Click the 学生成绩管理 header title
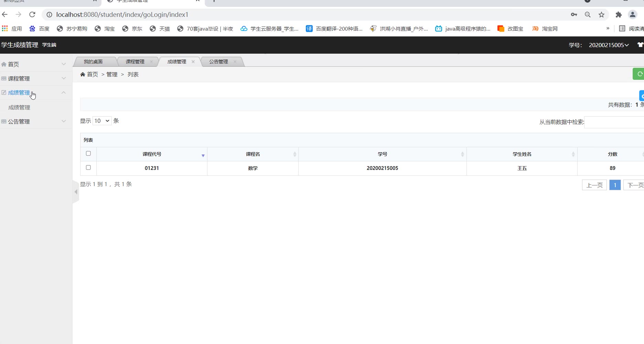 coord(20,45)
